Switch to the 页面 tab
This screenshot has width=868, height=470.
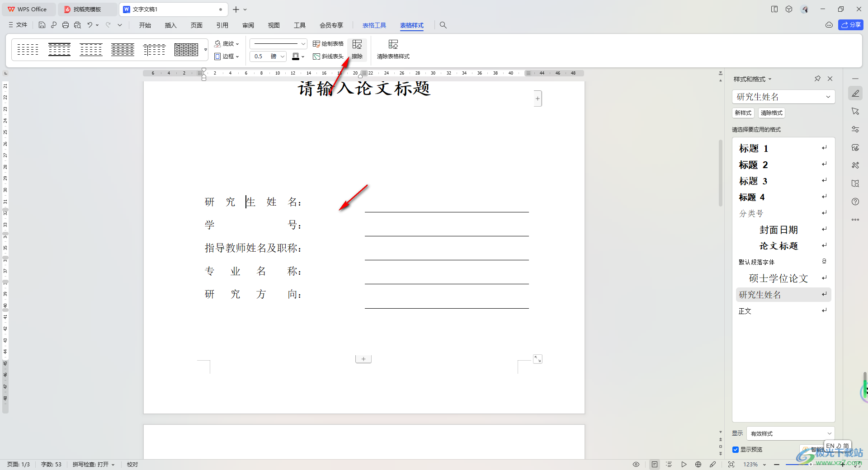click(196, 25)
